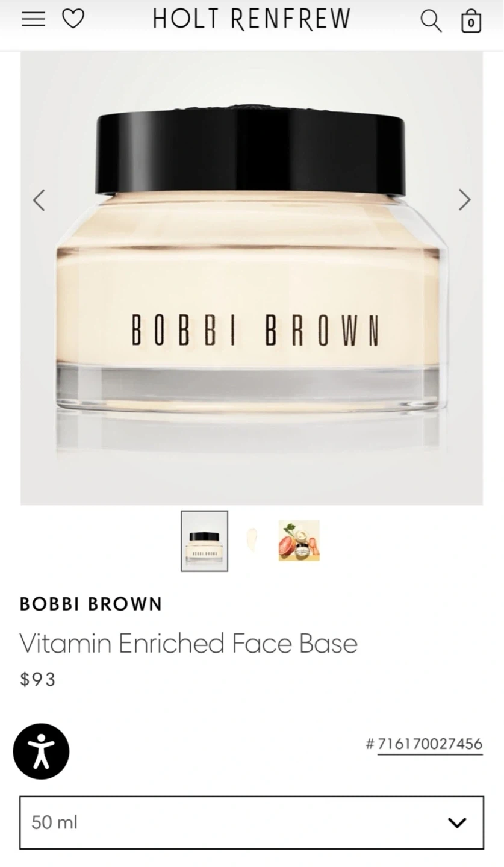
Task: Show previous product image with left arrow
Action: tap(39, 200)
